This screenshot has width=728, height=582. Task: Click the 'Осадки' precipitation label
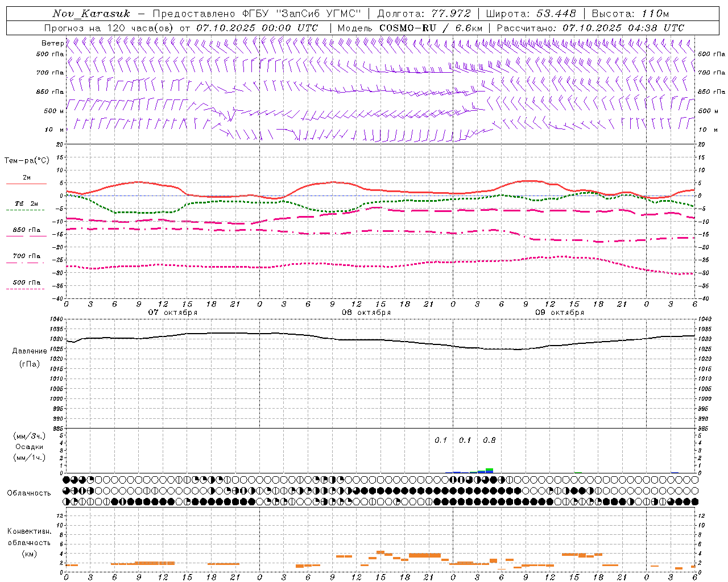click(30, 447)
